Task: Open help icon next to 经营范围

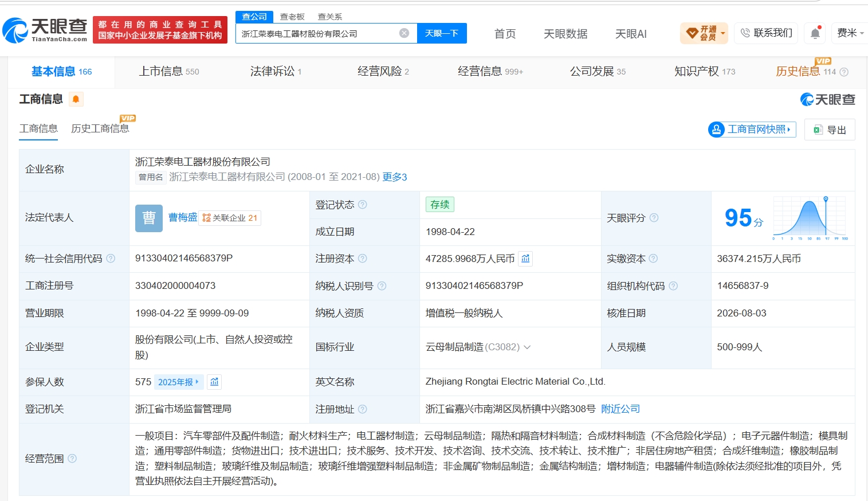Action: pos(72,458)
